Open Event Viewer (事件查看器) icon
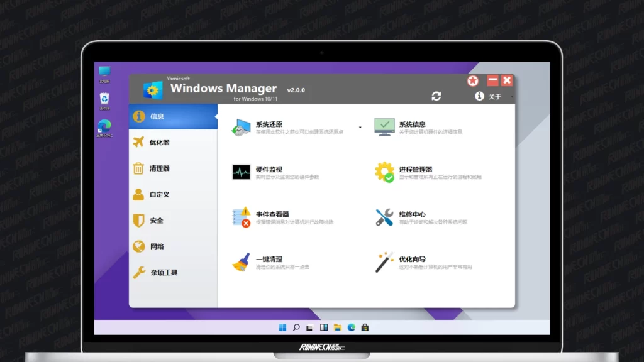The height and width of the screenshot is (362, 644). click(241, 217)
